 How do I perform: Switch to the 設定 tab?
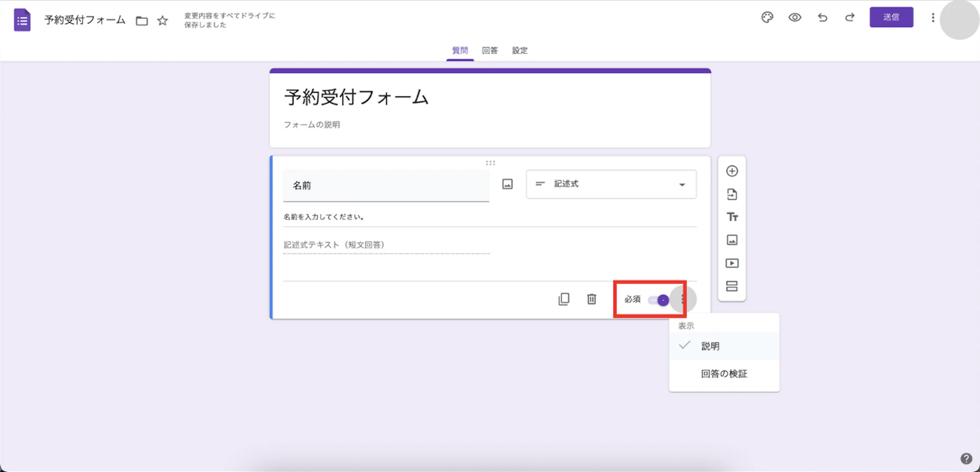coord(520,50)
